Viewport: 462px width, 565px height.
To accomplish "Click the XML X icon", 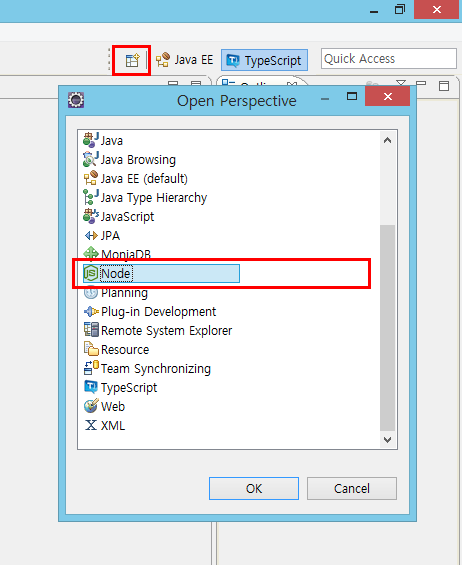I will [91, 425].
